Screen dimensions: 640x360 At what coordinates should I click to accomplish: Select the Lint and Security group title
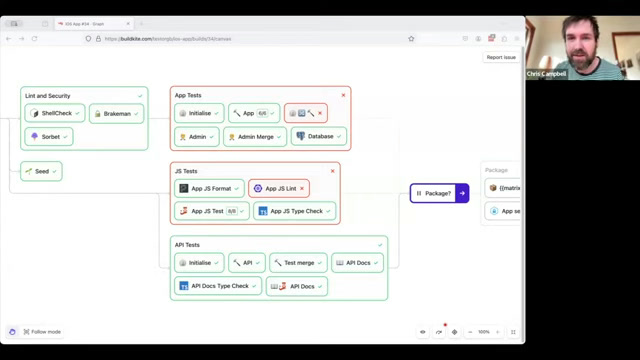tap(48, 96)
